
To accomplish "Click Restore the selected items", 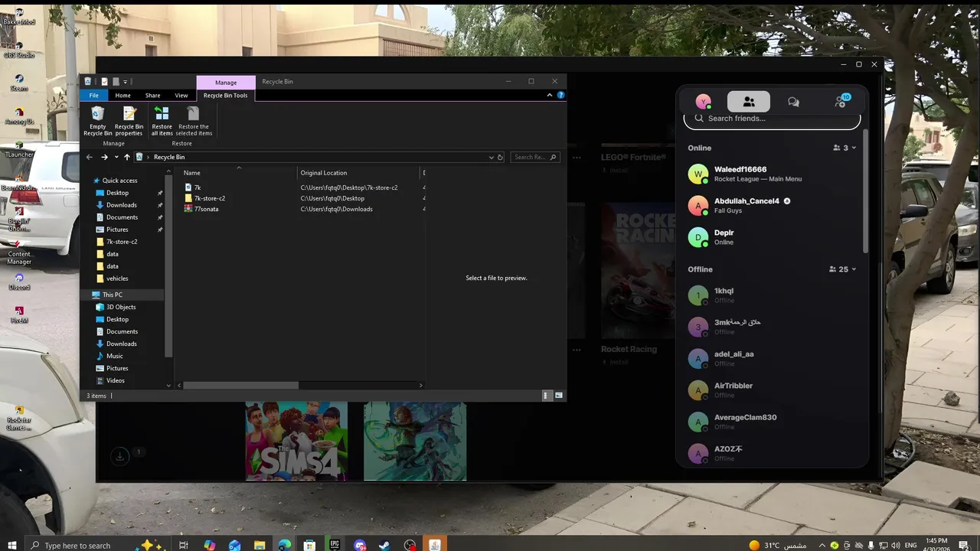I will point(194,121).
